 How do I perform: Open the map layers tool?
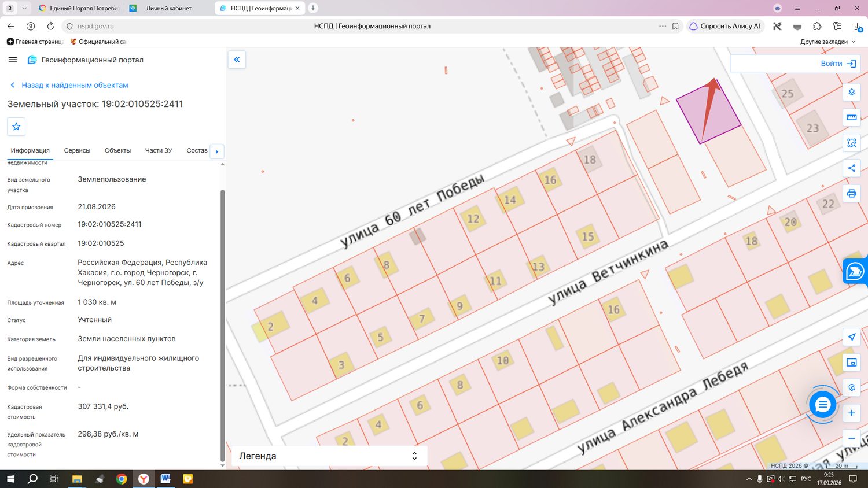(x=851, y=93)
